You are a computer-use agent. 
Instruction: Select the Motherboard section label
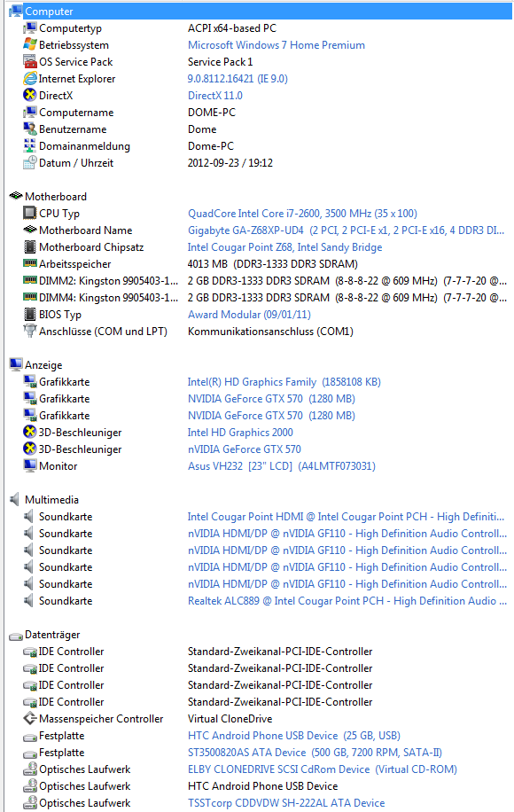(x=56, y=196)
